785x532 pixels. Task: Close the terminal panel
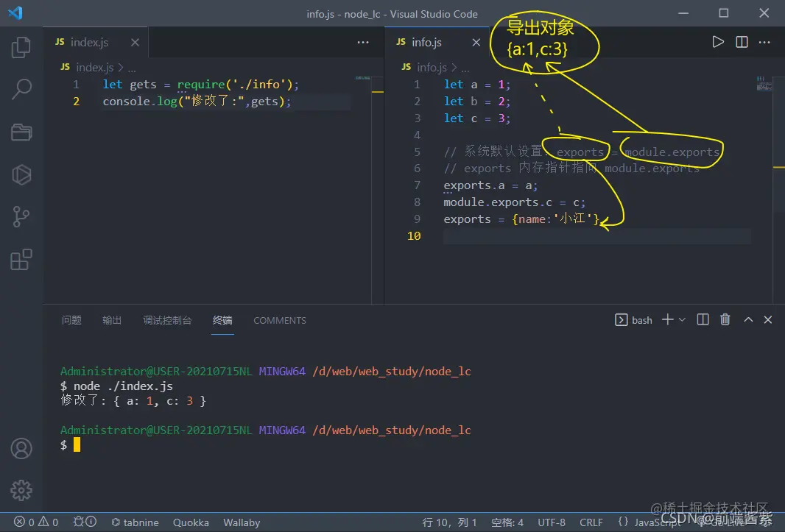pyautogui.click(x=767, y=319)
